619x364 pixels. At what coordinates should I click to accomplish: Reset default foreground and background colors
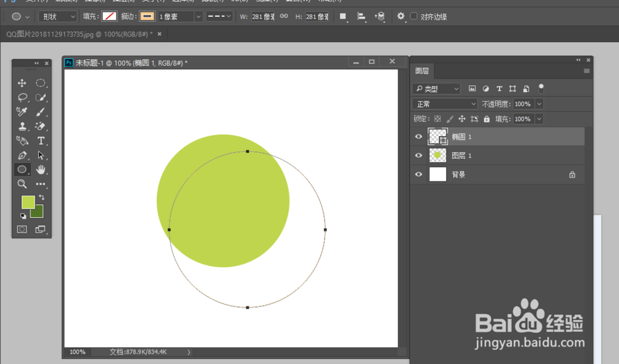[x=24, y=216]
